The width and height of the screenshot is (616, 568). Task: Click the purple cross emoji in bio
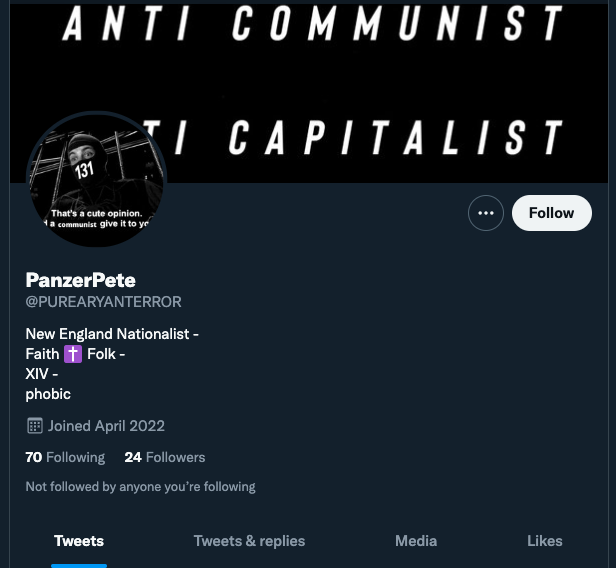point(73,354)
